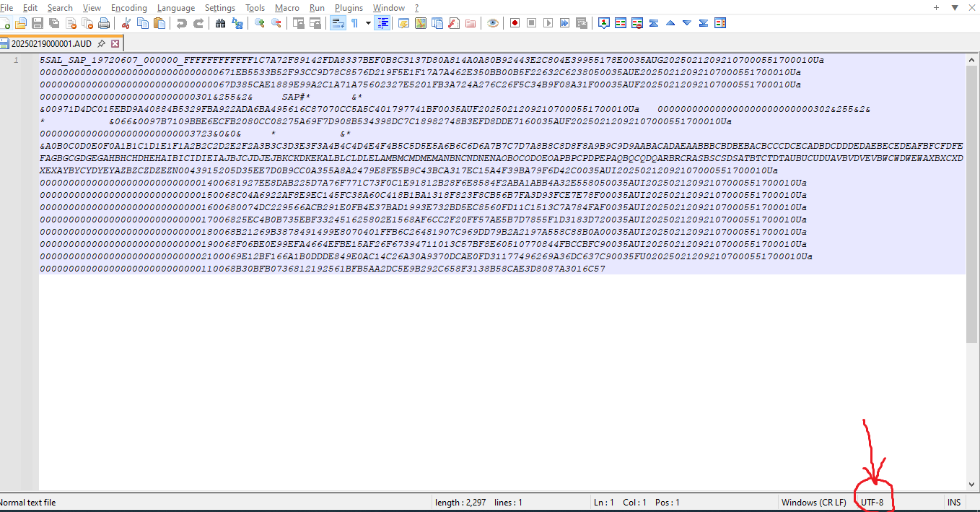The height and width of the screenshot is (512, 980).
Task: Click the Document List icon
Action: point(437,23)
